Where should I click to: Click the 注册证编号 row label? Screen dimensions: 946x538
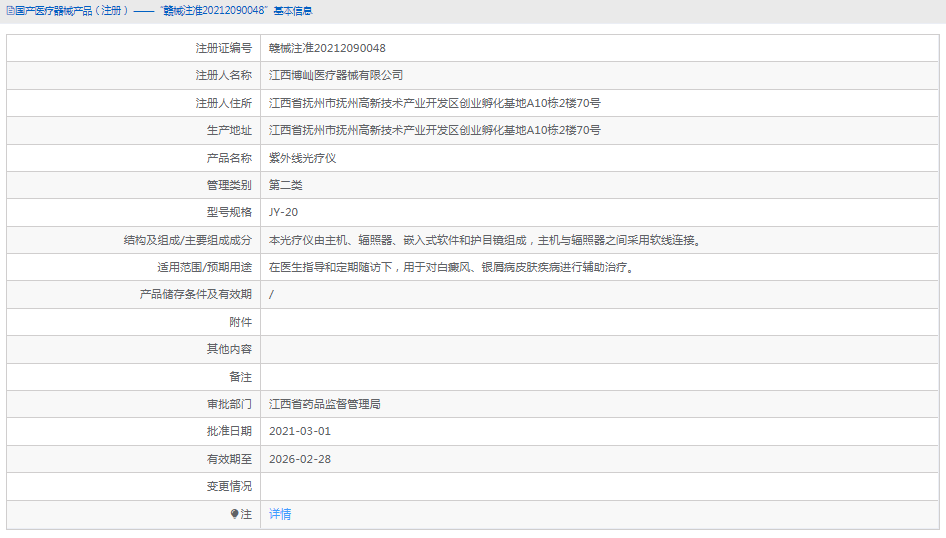[x=223, y=48]
